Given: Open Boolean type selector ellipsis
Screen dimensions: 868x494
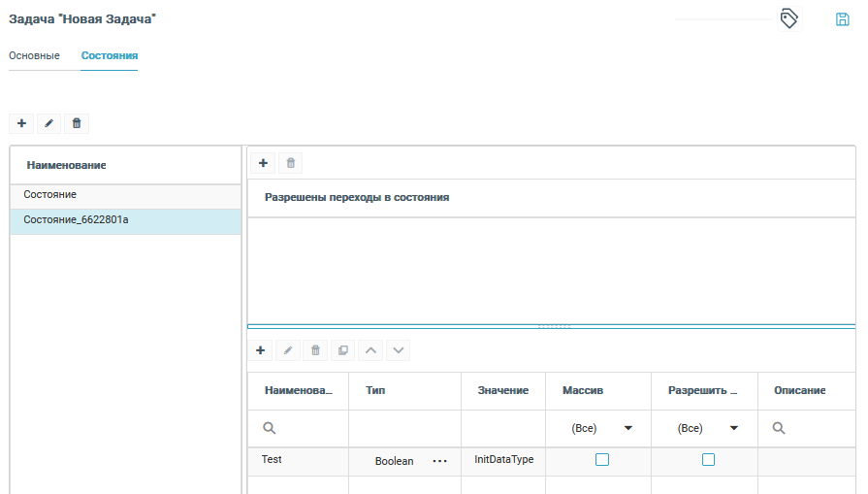Looking at the screenshot, I should coord(439,461).
